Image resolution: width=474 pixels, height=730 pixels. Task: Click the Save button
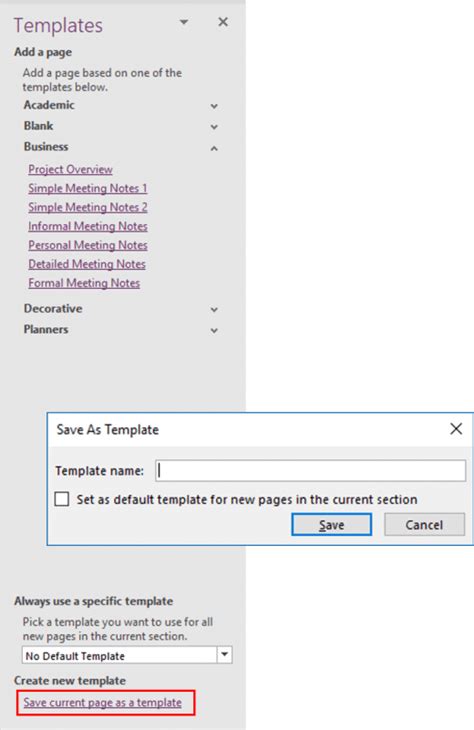tap(332, 525)
